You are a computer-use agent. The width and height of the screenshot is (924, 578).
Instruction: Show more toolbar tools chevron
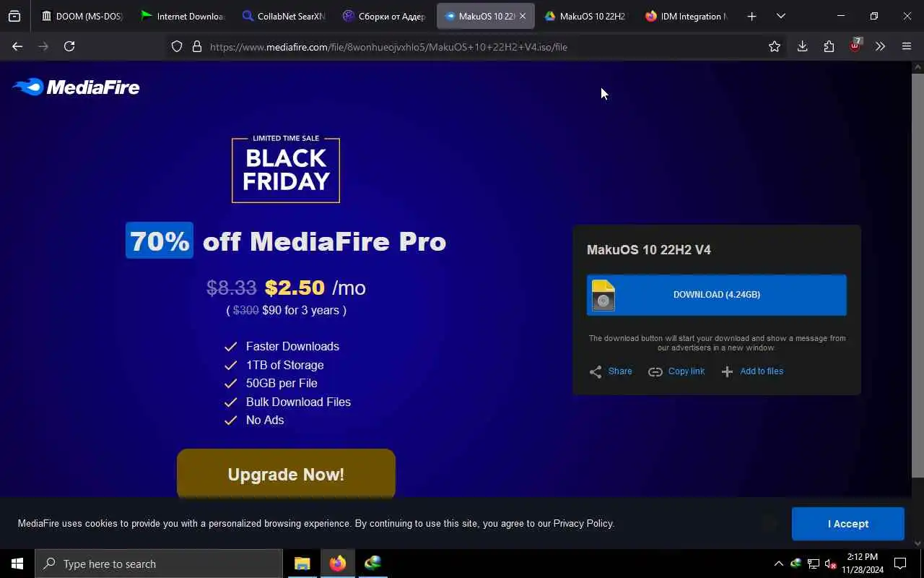[x=880, y=46]
